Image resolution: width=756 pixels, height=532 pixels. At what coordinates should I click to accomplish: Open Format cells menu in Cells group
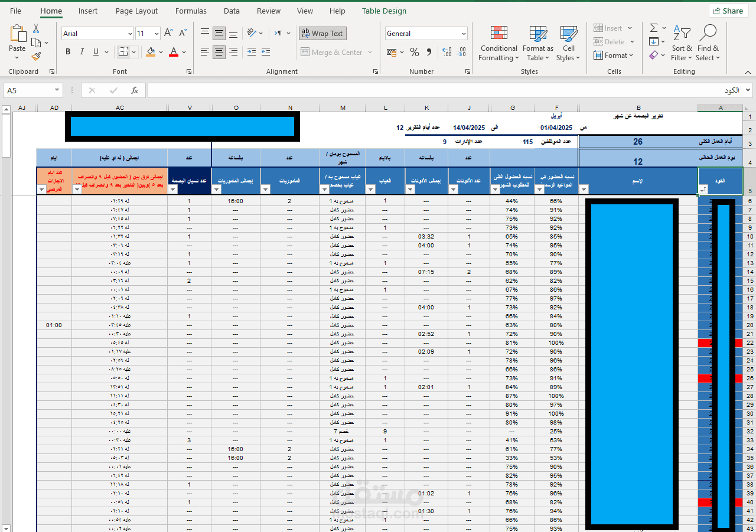coord(614,56)
